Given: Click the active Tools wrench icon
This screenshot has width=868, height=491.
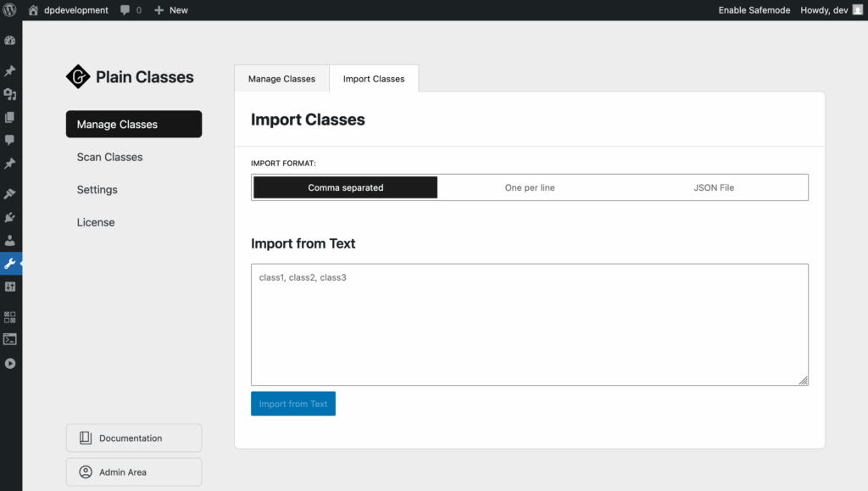Looking at the screenshot, I should pyautogui.click(x=10, y=264).
